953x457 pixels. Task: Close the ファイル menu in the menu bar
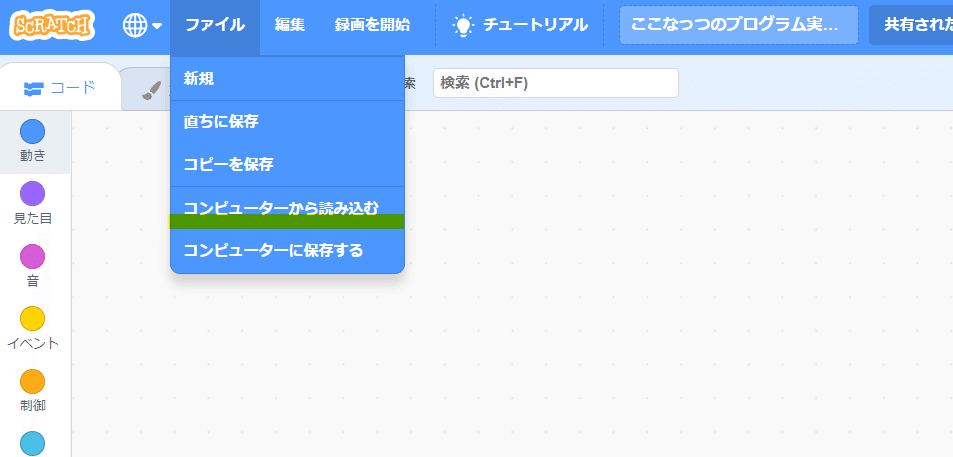point(215,25)
